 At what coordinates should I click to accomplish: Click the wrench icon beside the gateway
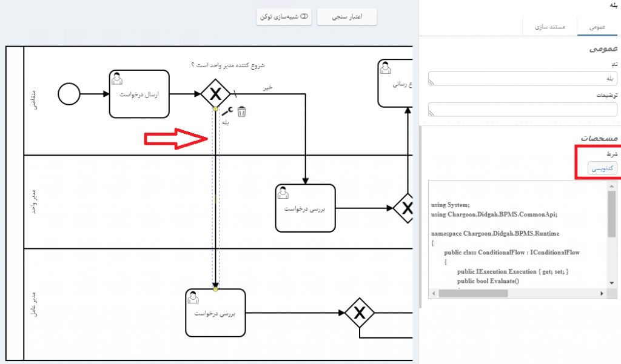(227, 111)
